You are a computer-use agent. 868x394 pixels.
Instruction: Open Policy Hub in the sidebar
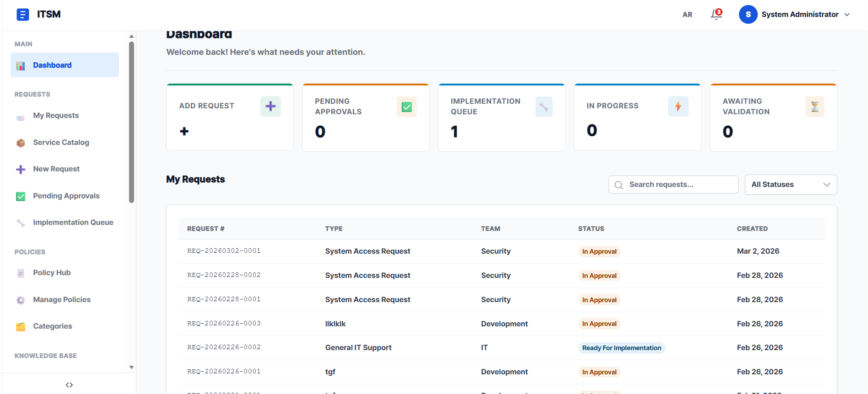[x=65, y=273]
